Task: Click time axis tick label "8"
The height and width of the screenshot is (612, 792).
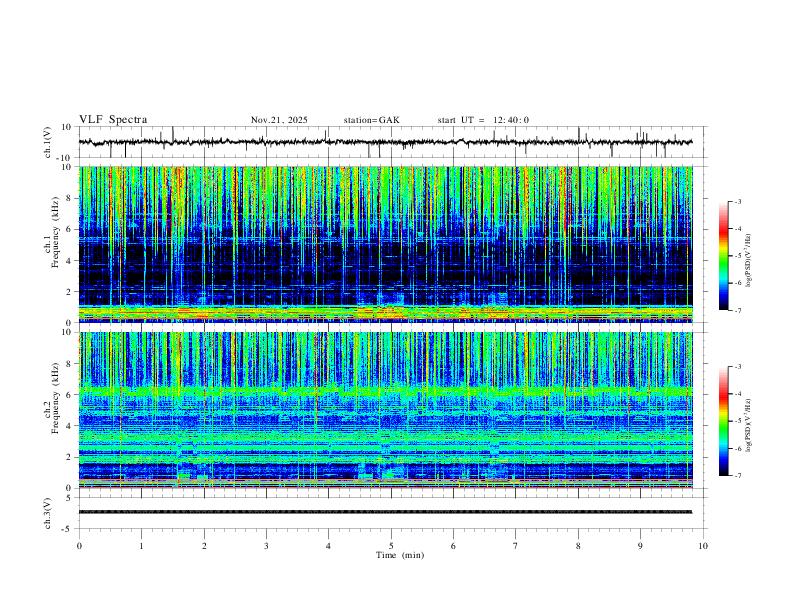Action: (x=578, y=546)
